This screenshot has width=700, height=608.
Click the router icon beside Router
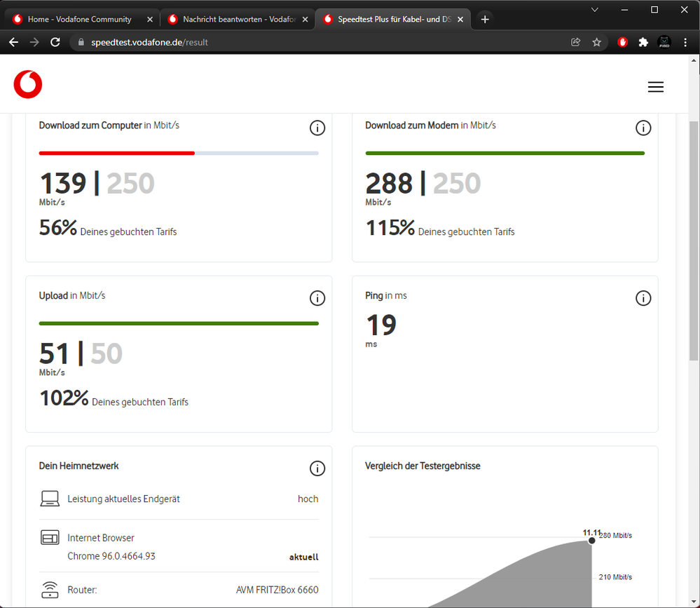[x=50, y=590]
